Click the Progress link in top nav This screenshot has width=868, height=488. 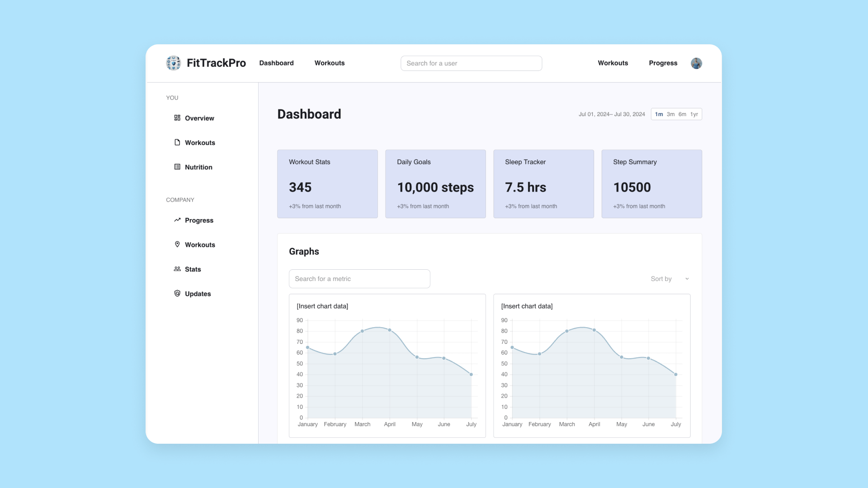pos(663,63)
